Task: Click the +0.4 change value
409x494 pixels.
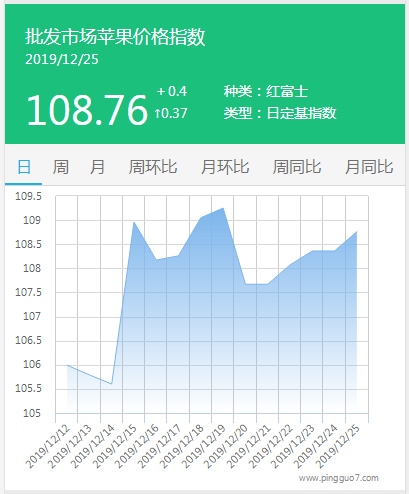Action: (172, 91)
